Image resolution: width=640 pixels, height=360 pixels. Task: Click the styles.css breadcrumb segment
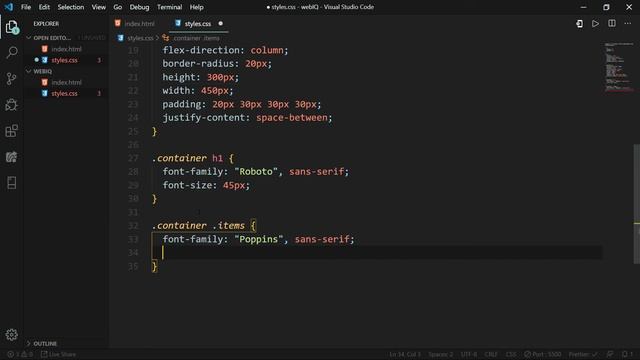[140, 38]
